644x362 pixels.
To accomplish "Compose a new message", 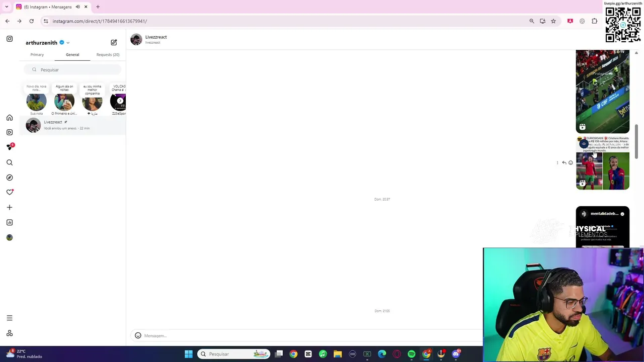I will pos(114,43).
